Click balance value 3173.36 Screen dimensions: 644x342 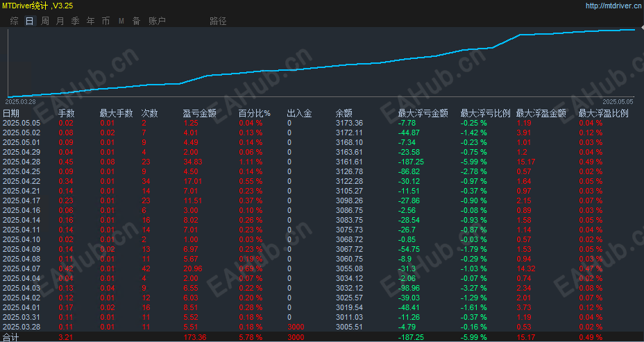point(350,123)
